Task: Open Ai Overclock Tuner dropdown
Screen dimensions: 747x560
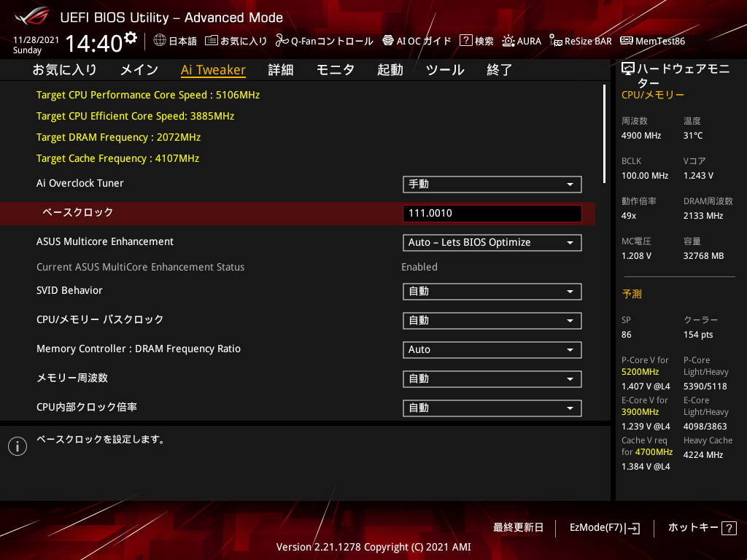Action: 492,184
